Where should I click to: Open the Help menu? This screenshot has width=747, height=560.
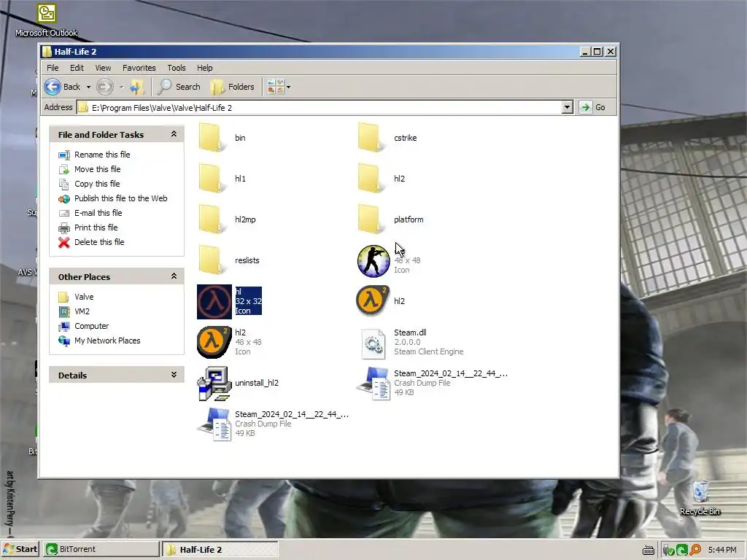point(205,68)
